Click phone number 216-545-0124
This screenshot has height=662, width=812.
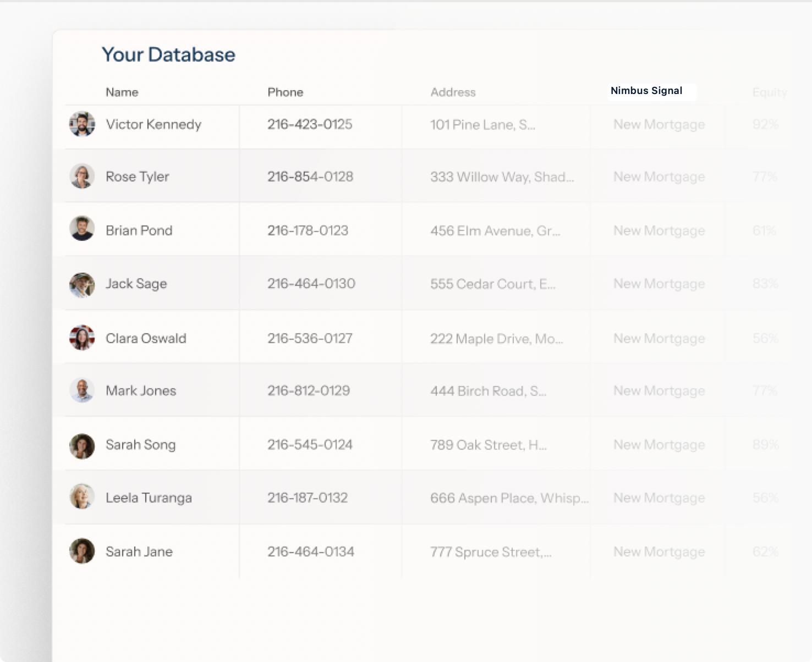310,445
